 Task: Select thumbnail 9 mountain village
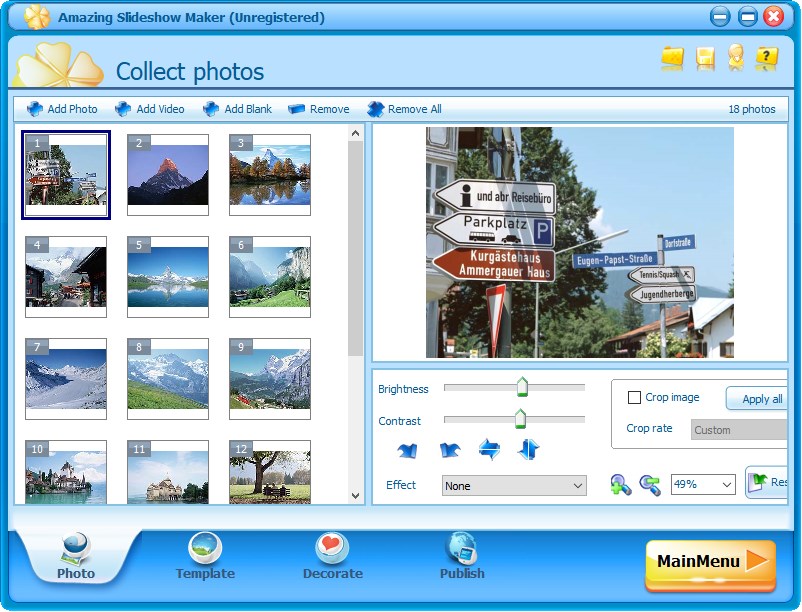pyautogui.click(x=270, y=379)
